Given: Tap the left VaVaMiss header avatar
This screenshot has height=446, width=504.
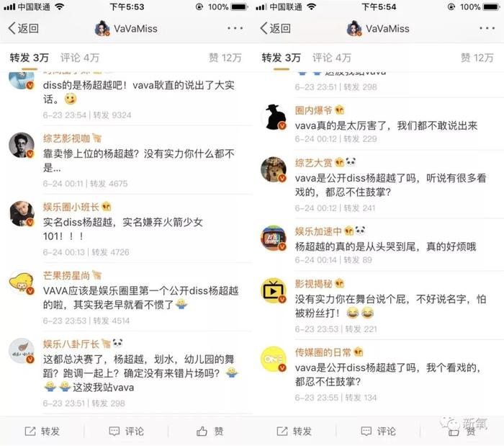Looking at the screenshot, I should 102,28.
